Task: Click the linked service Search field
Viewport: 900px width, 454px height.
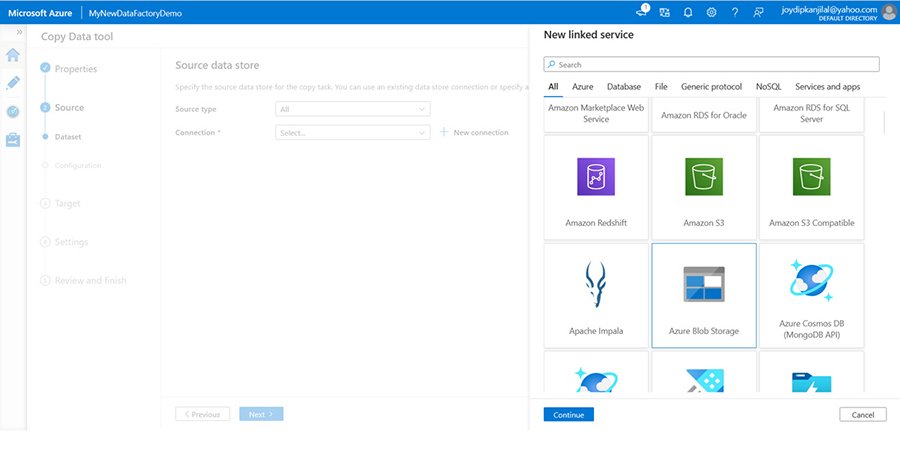Action: tap(711, 64)
